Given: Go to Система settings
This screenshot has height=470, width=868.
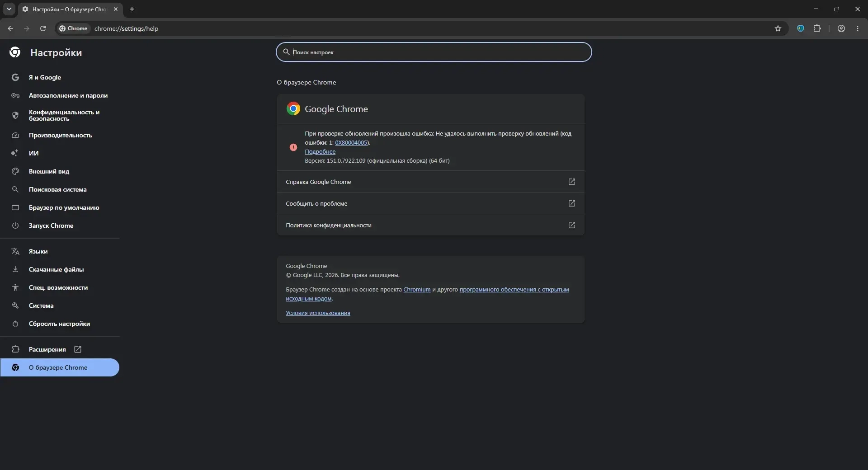Looking at the screenshot, I should click(x=60, y=305).
